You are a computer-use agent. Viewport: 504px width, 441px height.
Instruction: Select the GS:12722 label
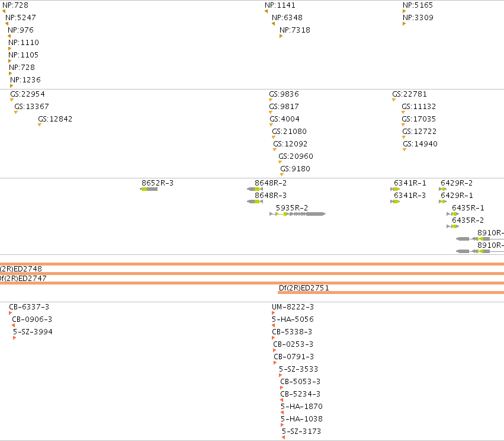pos(419,132)
